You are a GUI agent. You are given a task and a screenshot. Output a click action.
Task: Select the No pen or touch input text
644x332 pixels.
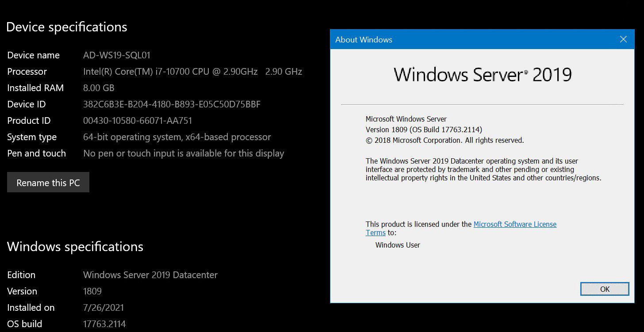pyautogui.click(x=184, y=153)
